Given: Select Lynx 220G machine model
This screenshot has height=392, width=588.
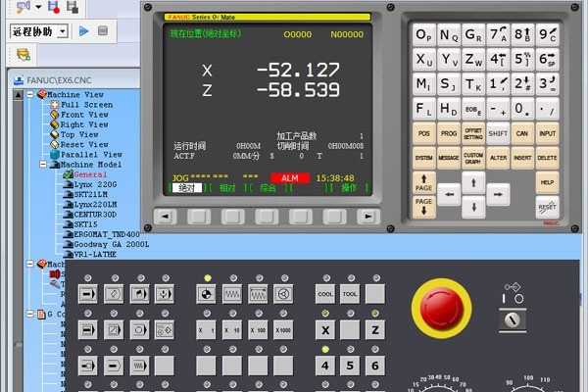Looking at the screenshot, I should 95,184.
